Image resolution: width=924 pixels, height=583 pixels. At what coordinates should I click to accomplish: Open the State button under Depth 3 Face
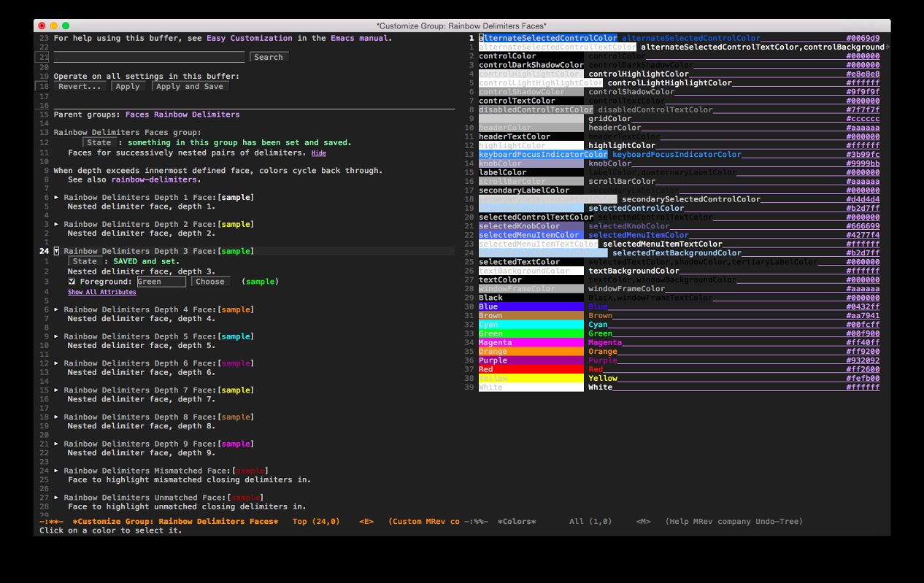tap(85, 261)
